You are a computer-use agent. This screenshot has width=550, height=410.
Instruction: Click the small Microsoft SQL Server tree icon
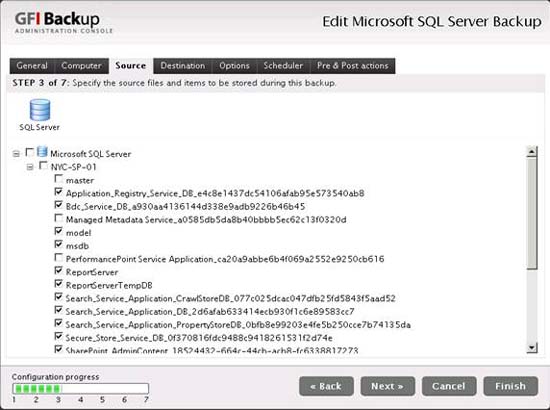[42, 152]
